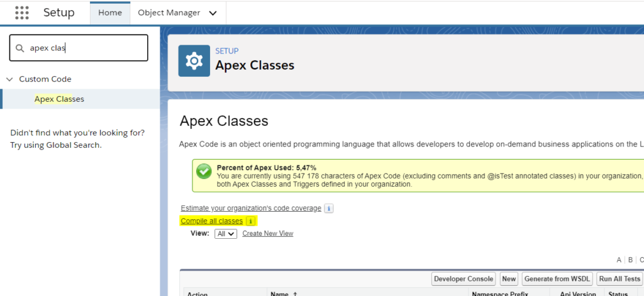The height and width of the screenshot is (296, 644).
Task: Open the Developer Console
Action: click(x=464, y=279)
